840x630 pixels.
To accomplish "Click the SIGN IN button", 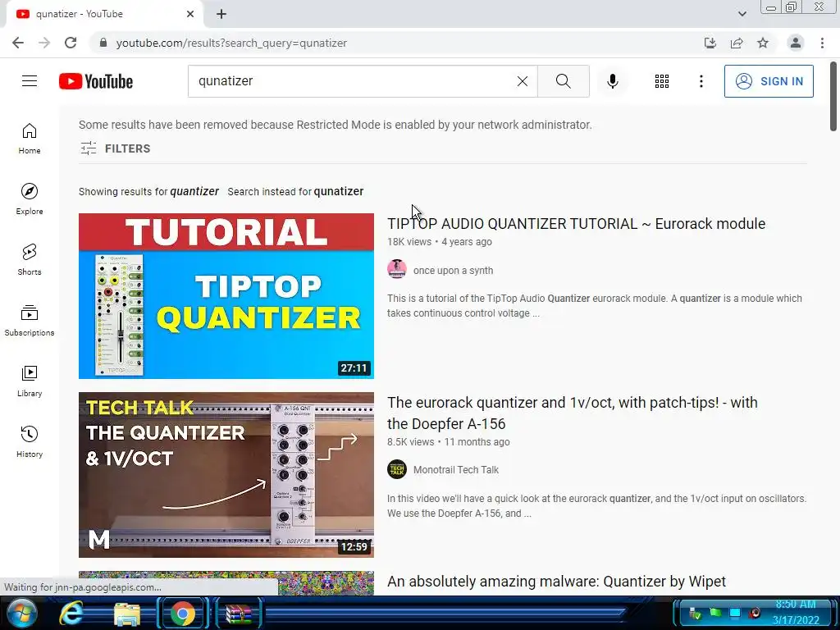I will click(769, 81).
